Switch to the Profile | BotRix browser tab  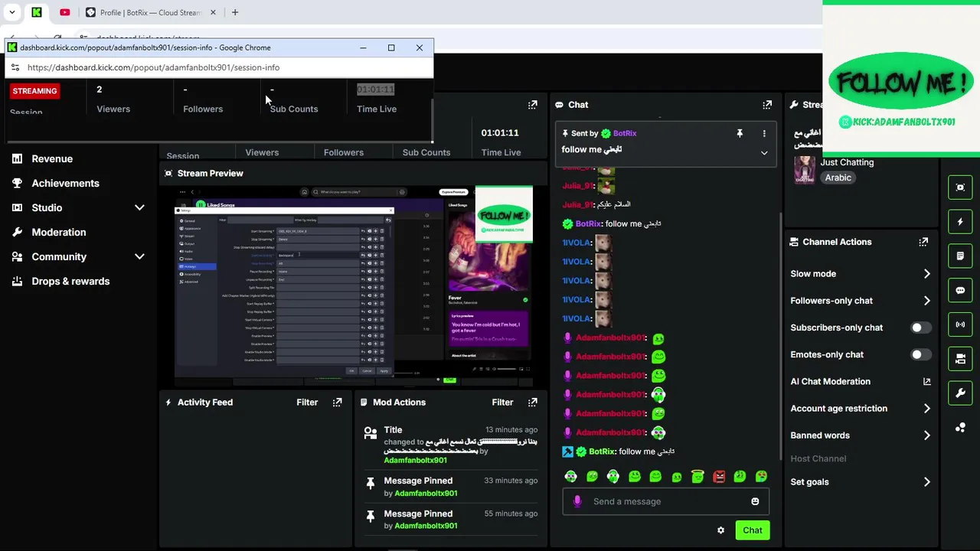(151, 12)
